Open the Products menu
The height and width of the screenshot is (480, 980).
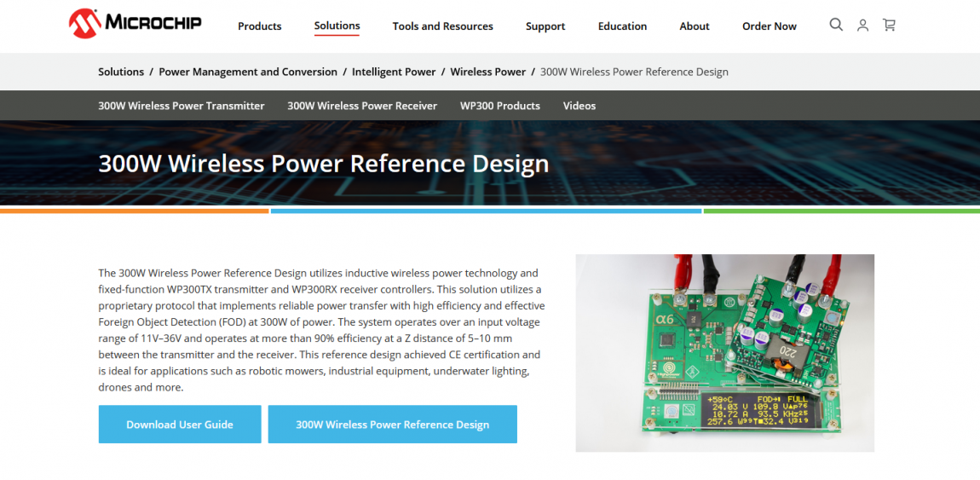tap(259, 26)
